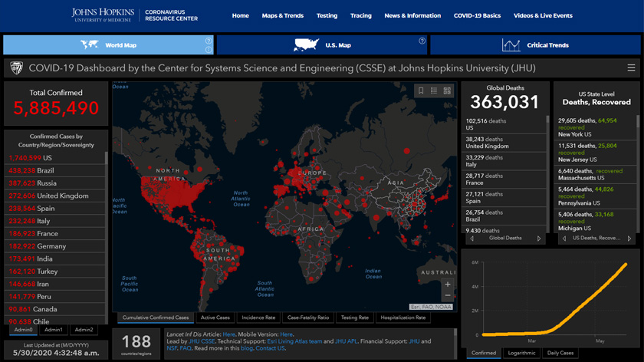This screenshot has height=362, width=644.
Task: Select New York US deaths row
Action: coord(596,127)
